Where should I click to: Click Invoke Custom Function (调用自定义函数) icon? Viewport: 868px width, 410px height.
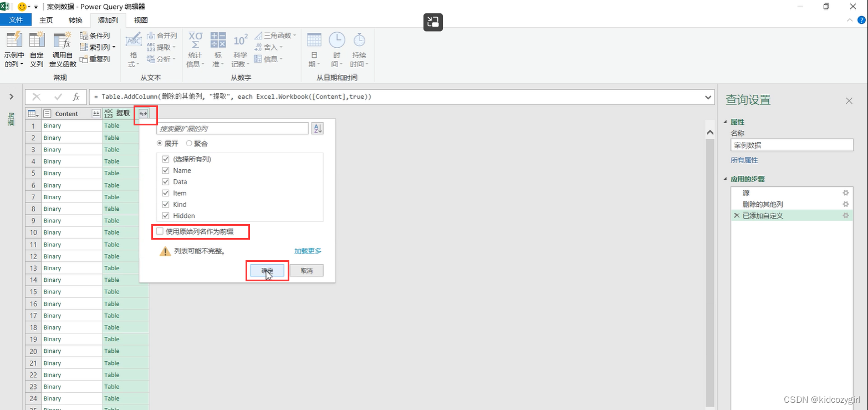63,40
